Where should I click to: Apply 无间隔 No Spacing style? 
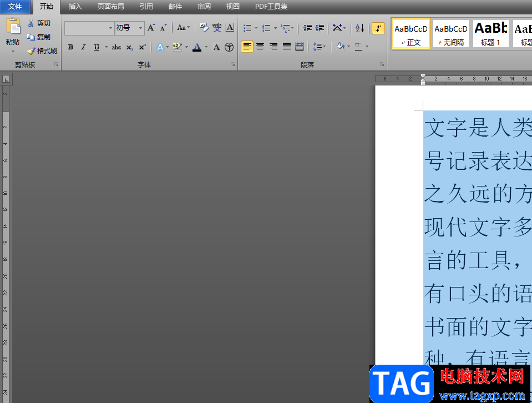tap(451, 34)
